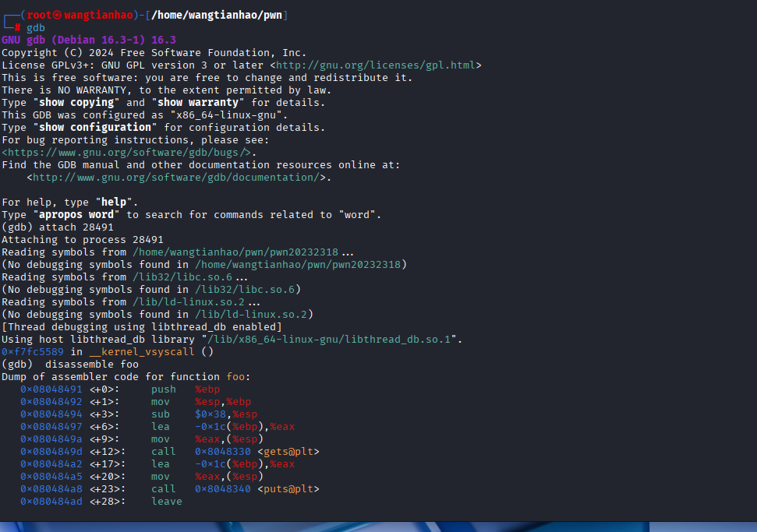Open the gdb documentation URL

pos(176,178)
